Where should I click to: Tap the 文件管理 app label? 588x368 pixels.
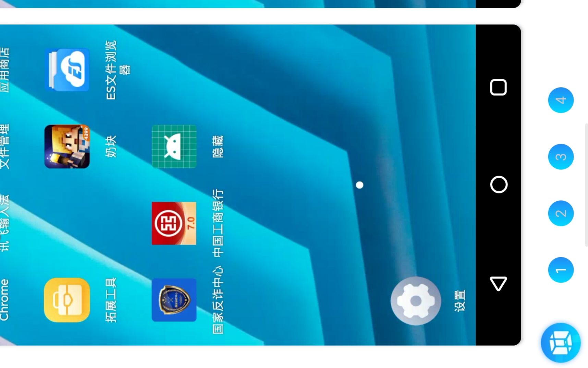pyautogui.click(x=4, y=147)
